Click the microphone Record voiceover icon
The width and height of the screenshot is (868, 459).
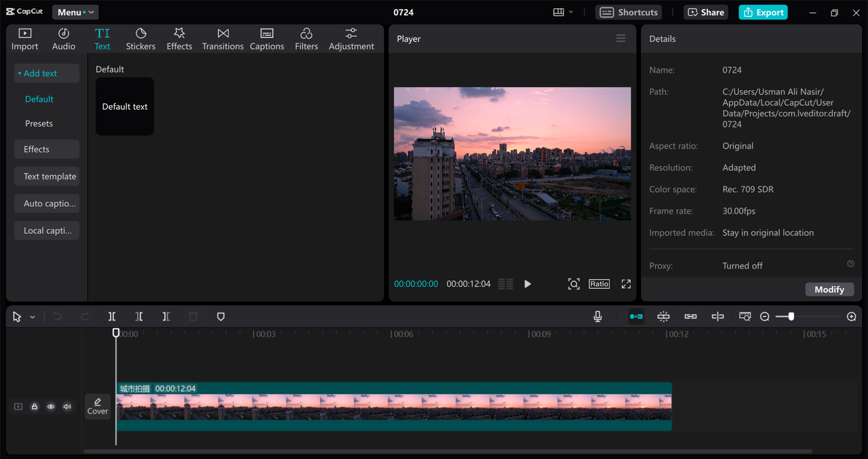click(x=597, y=317)
